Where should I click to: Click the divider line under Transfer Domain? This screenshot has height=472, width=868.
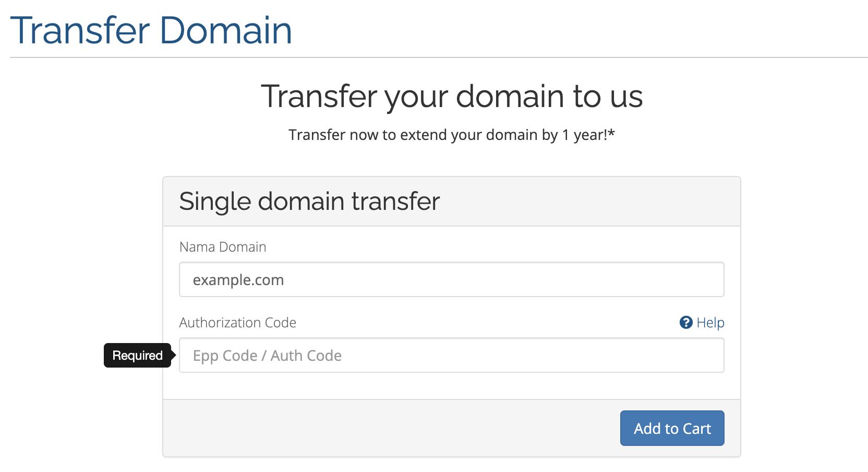pos(438,57)
